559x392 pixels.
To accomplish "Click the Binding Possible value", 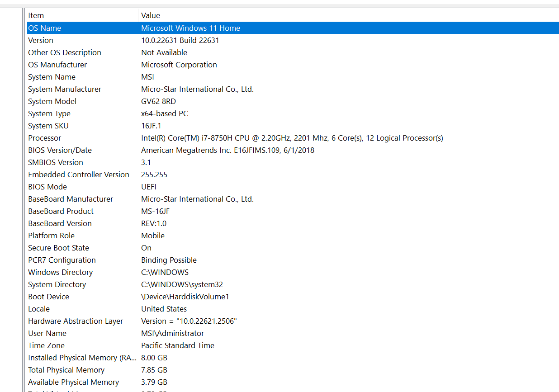I will pyautogui.click(x=169, y=260).
